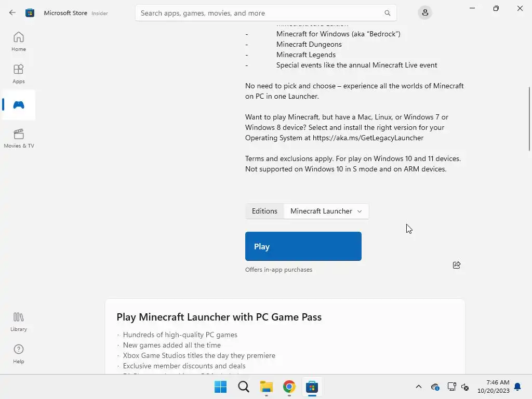Viewport: 532px width, 399px height.
Task: Open the Library in sidebar
Action: (x=19, y=322)
